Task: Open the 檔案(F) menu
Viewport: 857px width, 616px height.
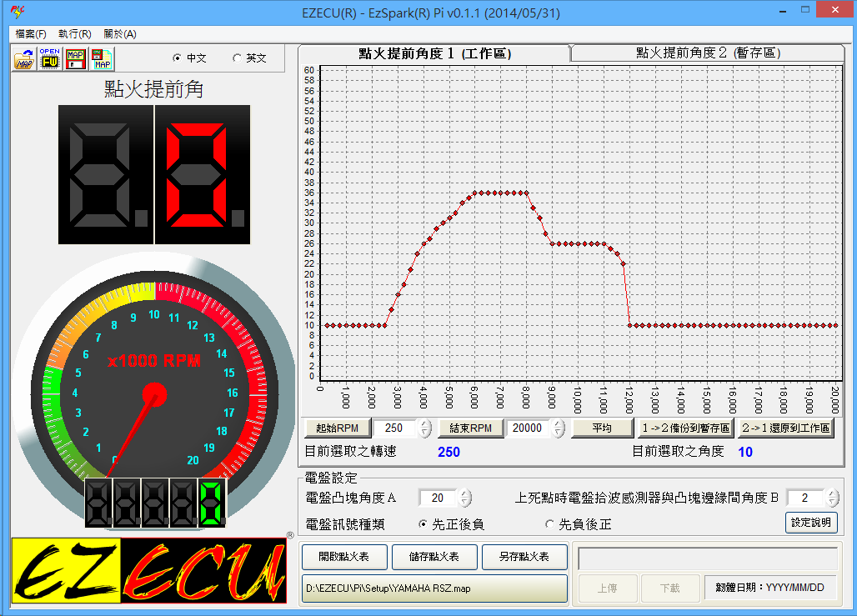Action: pos(31,34)
